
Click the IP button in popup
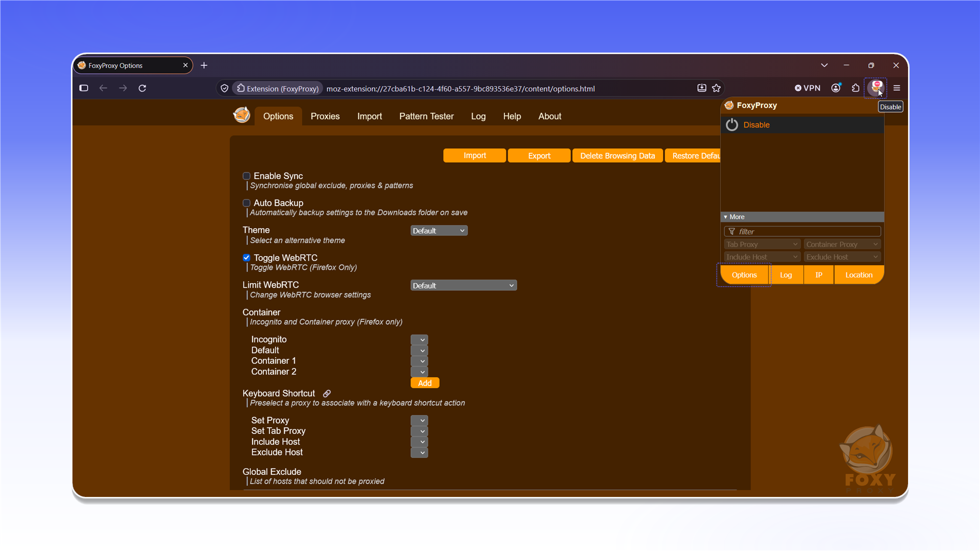[819, 275]
